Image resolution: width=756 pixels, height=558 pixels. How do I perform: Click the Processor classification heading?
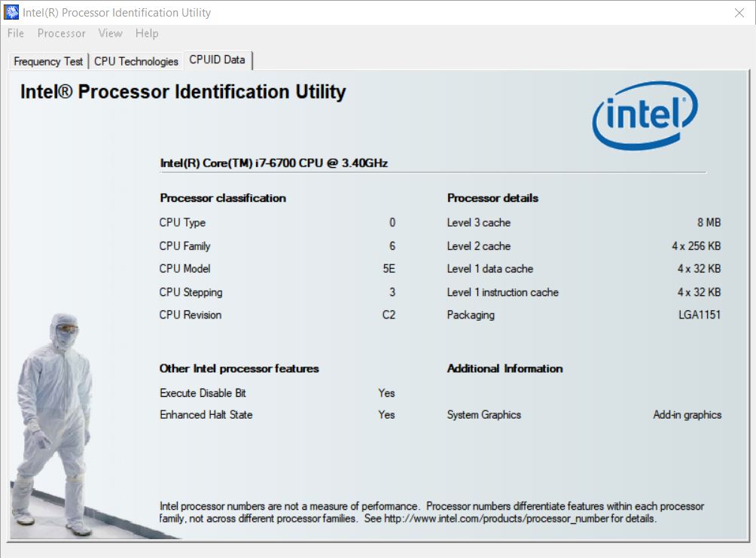pyautogui.click(x=223, y=198)
